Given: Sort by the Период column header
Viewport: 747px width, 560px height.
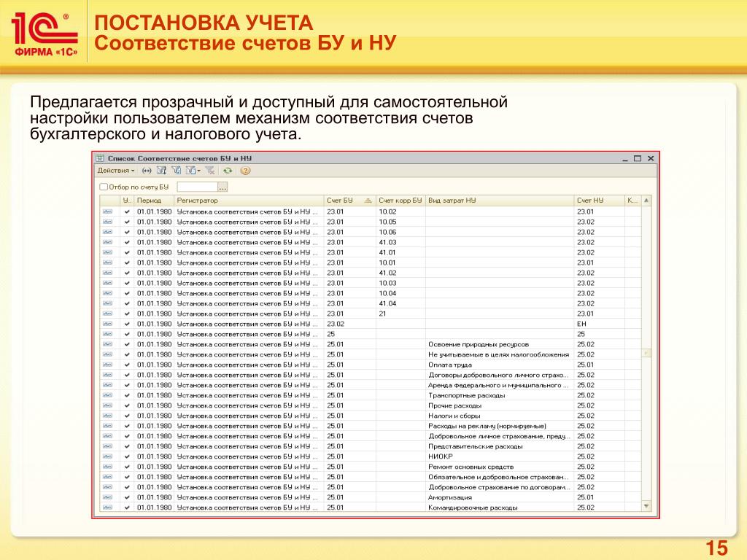Looking at the screenshot, I should coord(153,201).
